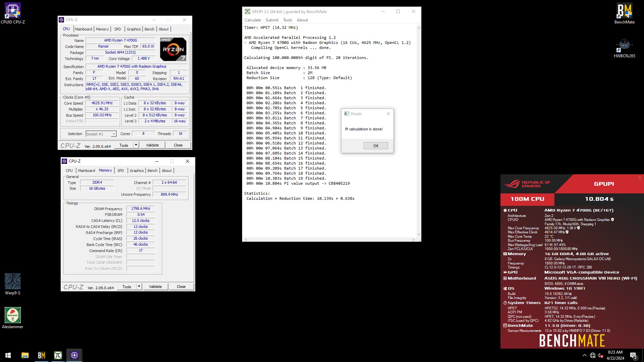
Task: Click Close button in top CPU-Z window
Action: 178,145
